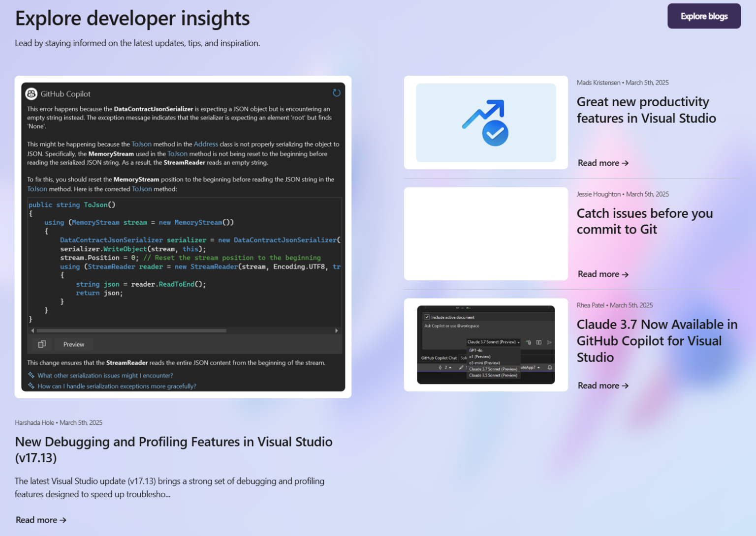Click the bell notification icon in the status bar

(x=549, y=367)
